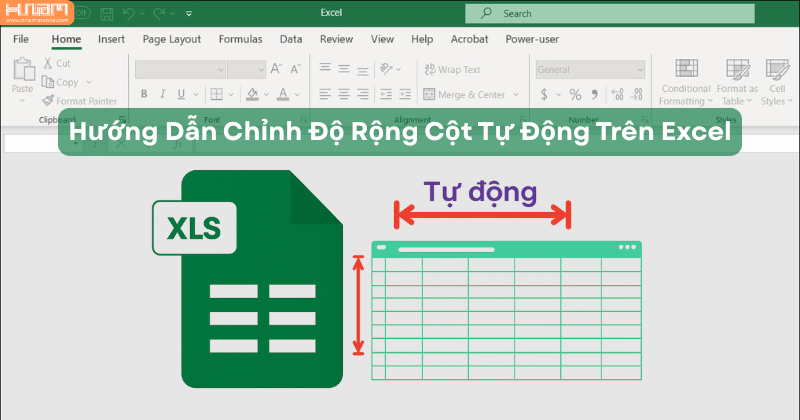This screenshot has height=420, width=800.
Task: Align text to middle vertically
Action: click(344, 68)
